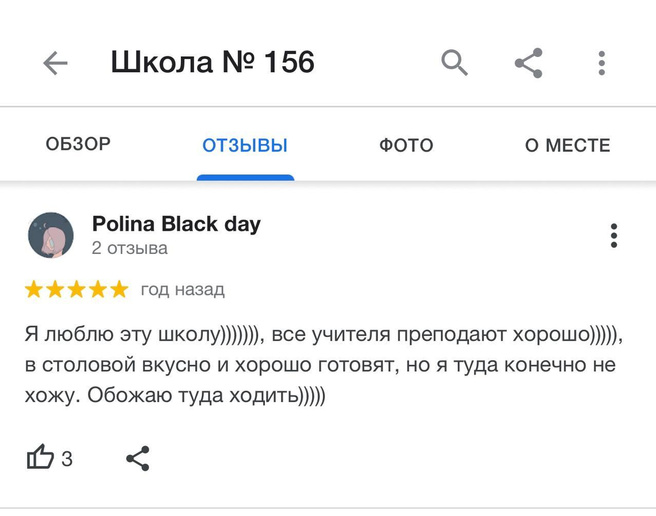Click the like count 3
Viewport: 656px width, 516px height.
click(x=67, y=460)
